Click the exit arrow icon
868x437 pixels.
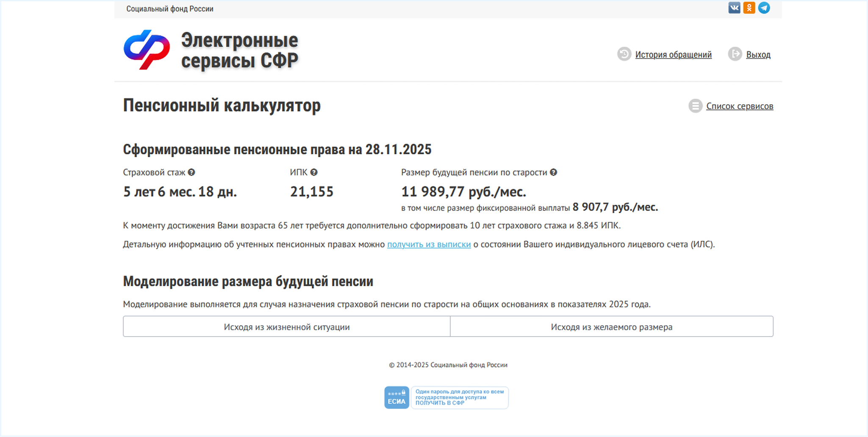[x=735, y=54]
